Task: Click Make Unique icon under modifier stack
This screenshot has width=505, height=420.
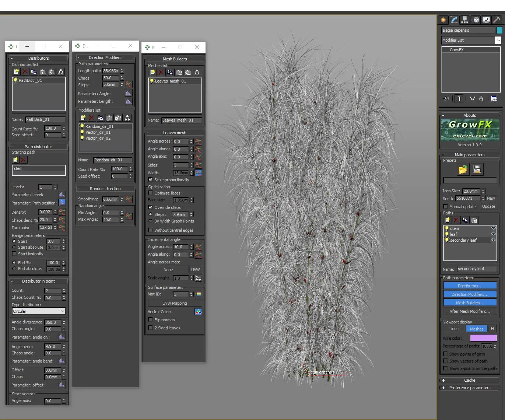Action: click(x=472, y=98)
